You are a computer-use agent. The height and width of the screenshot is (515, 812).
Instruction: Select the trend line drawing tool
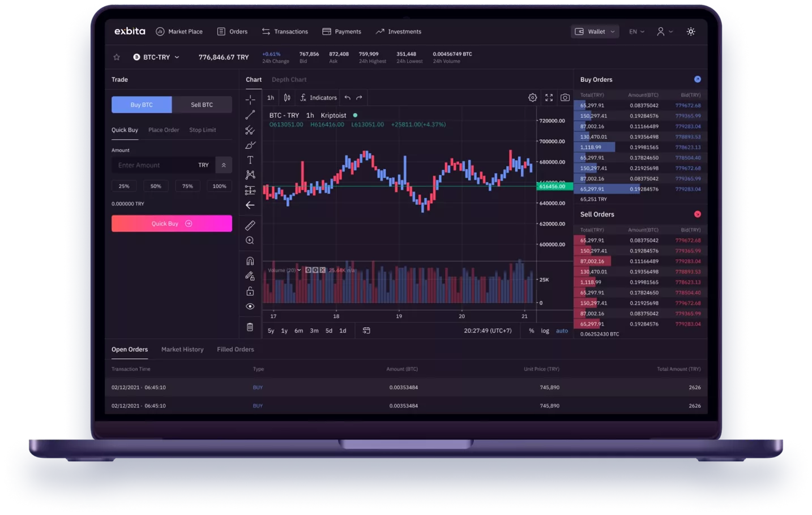(x=250, y=115)
